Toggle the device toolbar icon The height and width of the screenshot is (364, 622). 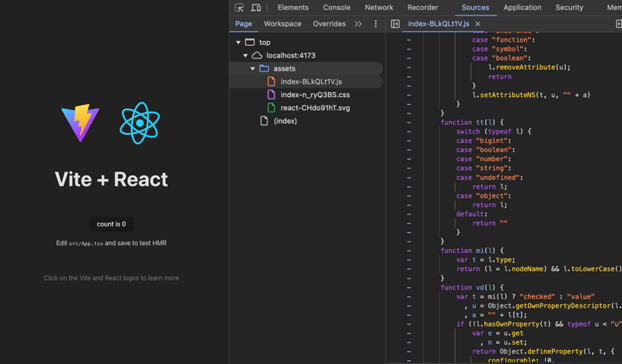pos(256,8)
